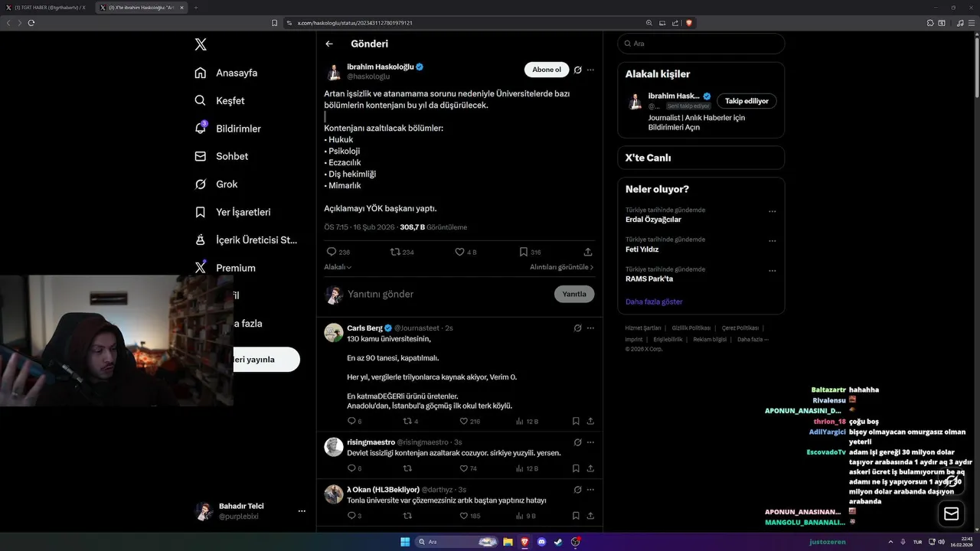The image size is (980, 551).
Task: Expand Alakalı replies sort dropdown
Action: (338, 267)
